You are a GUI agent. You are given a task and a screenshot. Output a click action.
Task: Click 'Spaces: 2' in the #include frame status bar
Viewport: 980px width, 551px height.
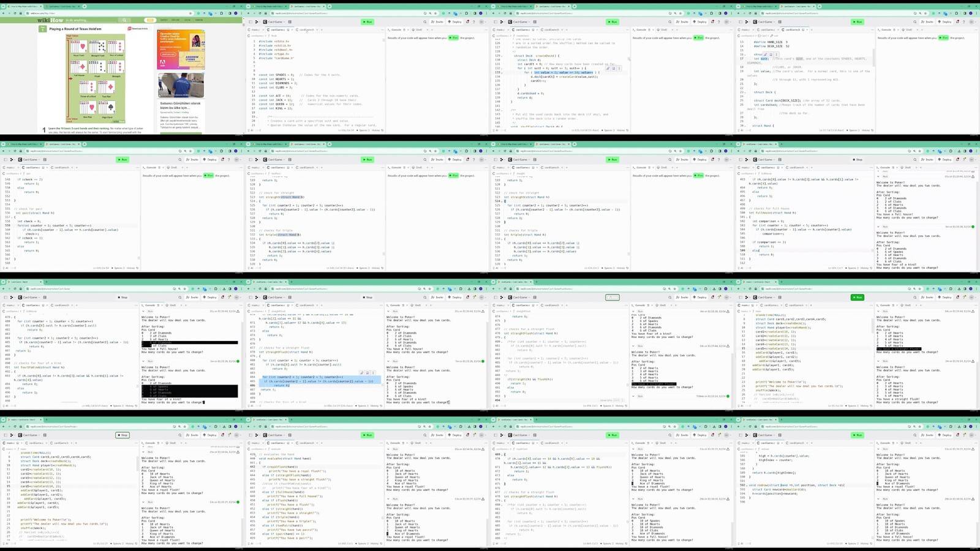[364, 130]
